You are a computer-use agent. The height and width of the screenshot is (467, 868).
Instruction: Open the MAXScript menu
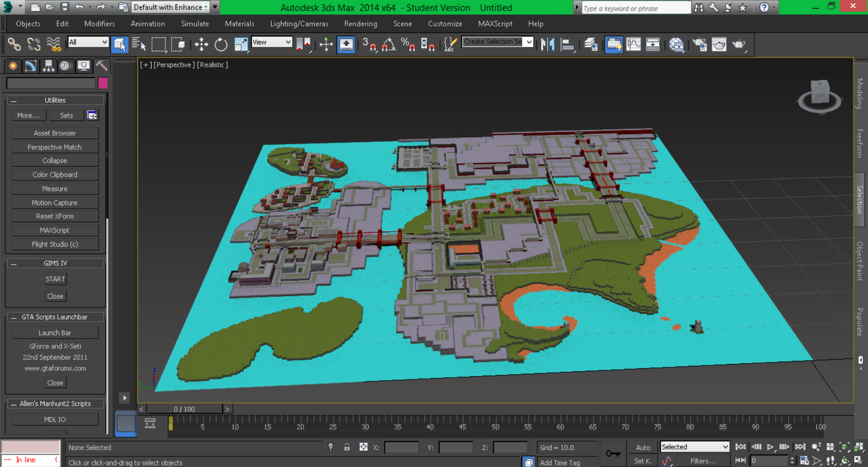tap(495, 23)
